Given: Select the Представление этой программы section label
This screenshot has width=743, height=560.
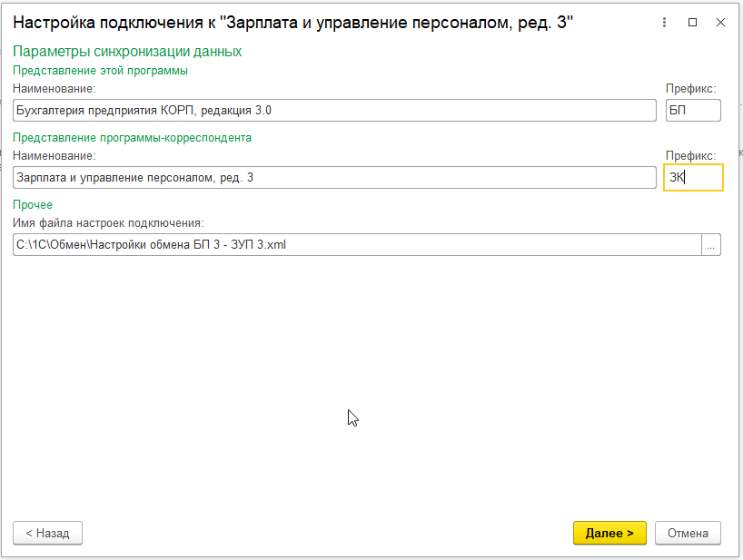Looking at the screenshot, I should tap(100, 71).
